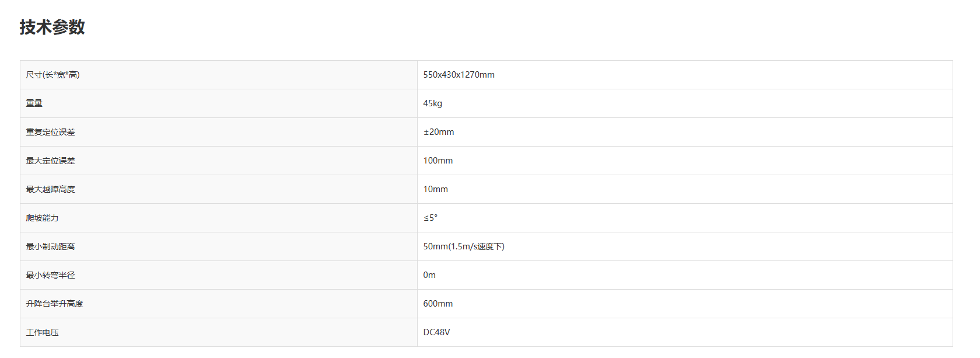Viewport: 980px width, 358px height.
Task: Click the 升降台举升高度 label
Action: [x=55, y=304]
